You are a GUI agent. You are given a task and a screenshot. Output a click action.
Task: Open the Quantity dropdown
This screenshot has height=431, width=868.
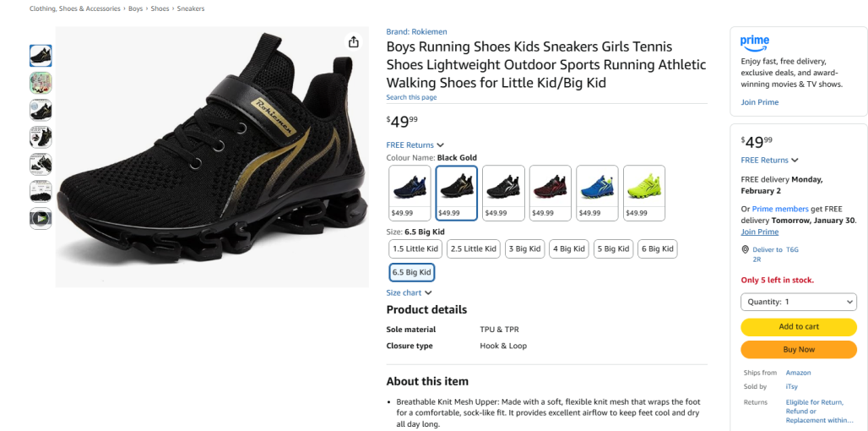tap(798, 302)
